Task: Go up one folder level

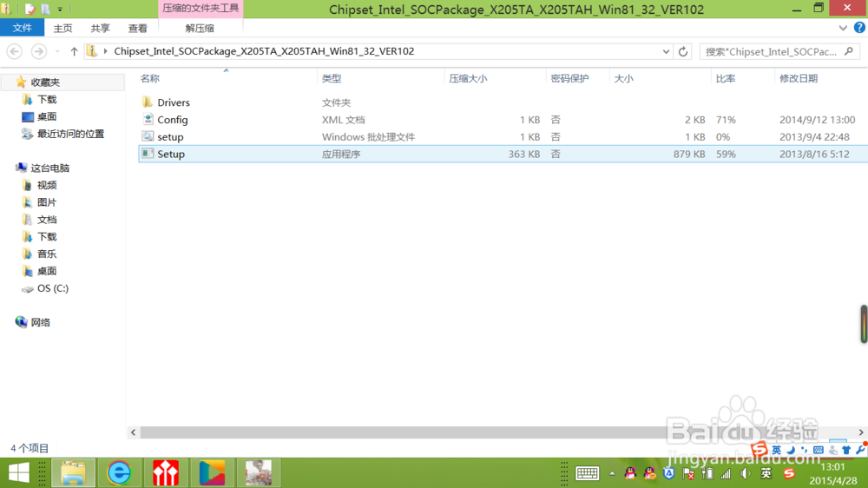Action: [74, 51]
